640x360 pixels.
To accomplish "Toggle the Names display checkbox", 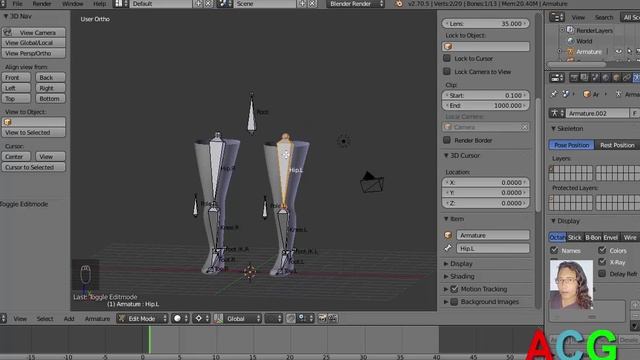I will (x=554, y=250).
